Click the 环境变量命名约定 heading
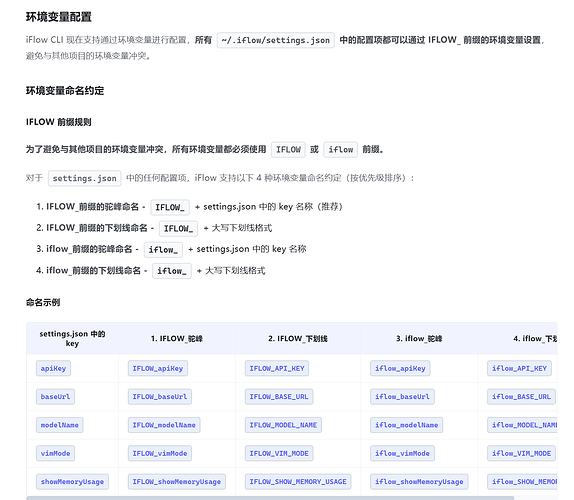 point(65,90)
